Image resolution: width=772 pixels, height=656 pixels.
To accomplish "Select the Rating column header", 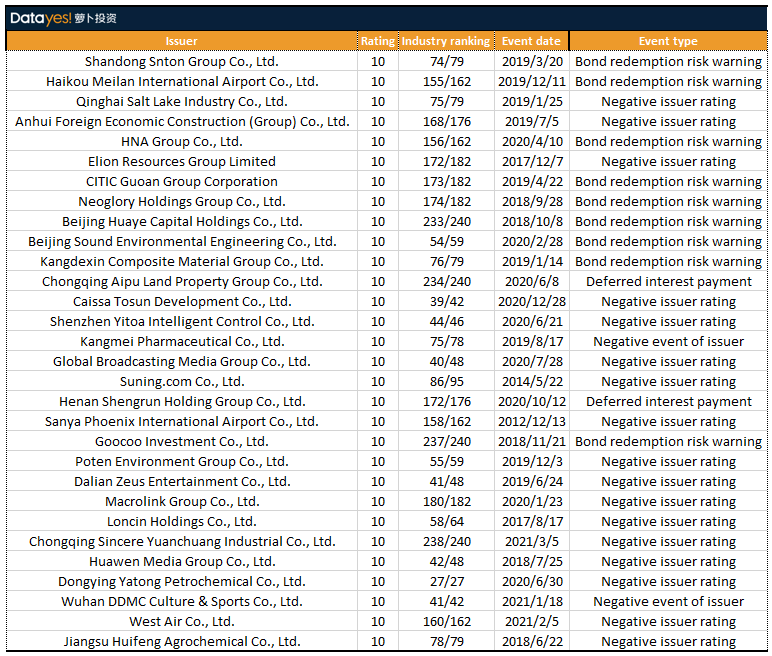I will (x=377, y=41).
